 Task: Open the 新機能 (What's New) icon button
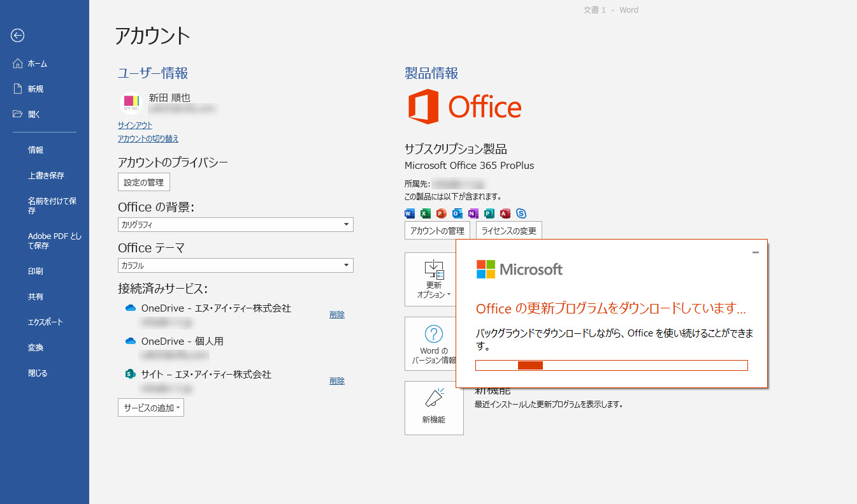click(x=434, y=408)
